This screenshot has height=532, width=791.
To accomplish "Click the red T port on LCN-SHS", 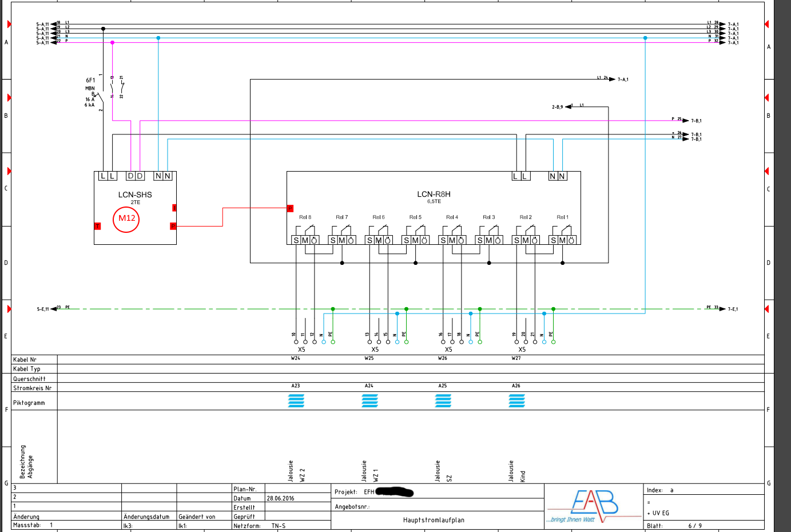I will pyautogui.click(x=97, y=227).
